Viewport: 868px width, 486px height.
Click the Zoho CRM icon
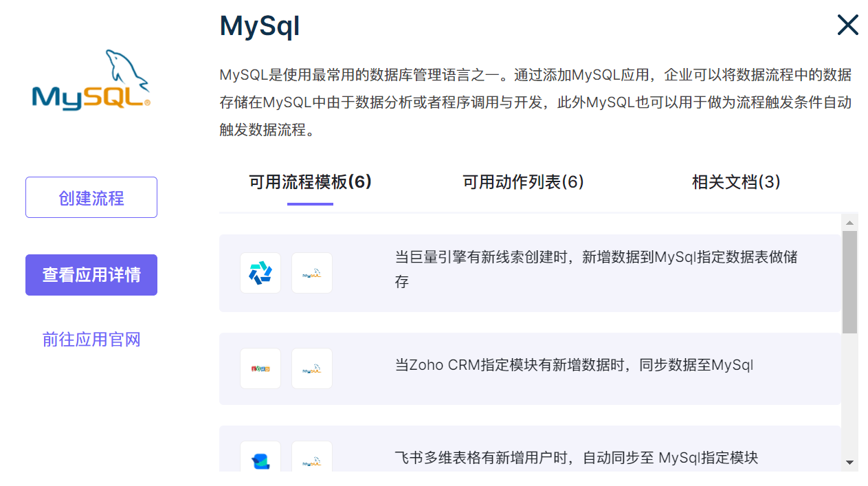point(260,368)
